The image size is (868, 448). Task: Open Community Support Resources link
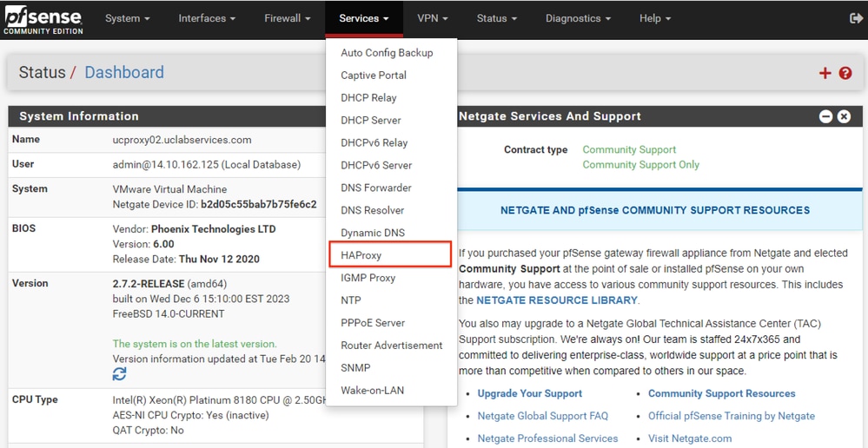click(x=722, y=394)
